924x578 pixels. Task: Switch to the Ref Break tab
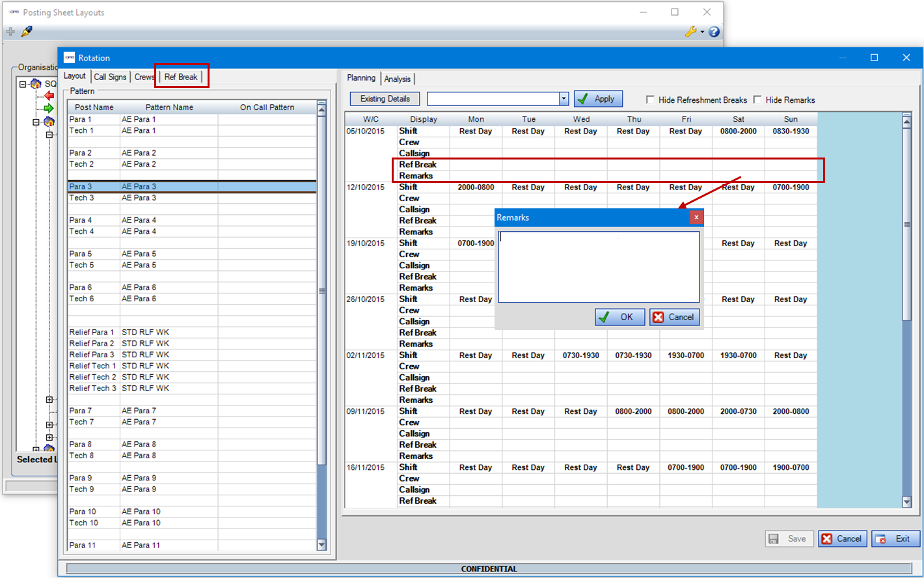181,77
